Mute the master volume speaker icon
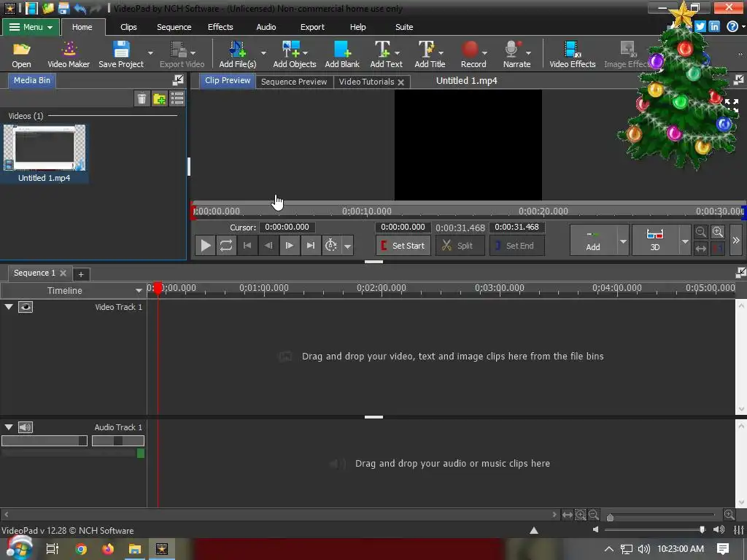 click(595, 529)
